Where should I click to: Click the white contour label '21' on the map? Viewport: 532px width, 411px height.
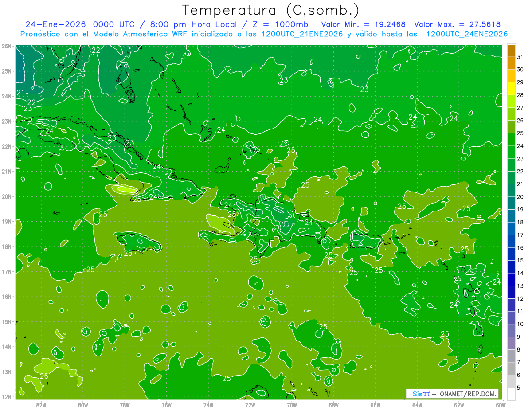coord(20,93)
